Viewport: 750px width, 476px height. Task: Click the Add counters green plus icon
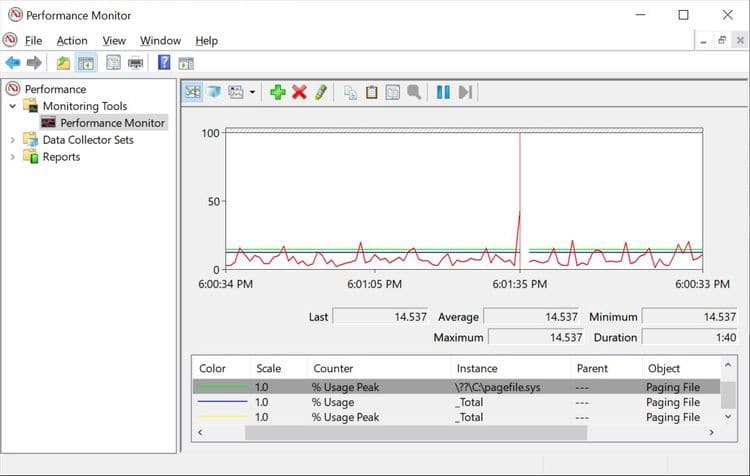tap(278, 92)
